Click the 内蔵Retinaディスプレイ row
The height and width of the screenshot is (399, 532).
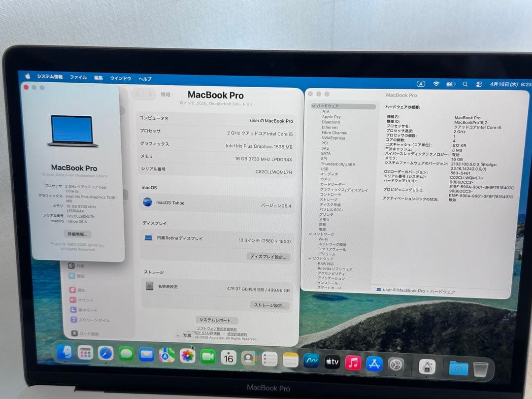pyautogui.click(x=217, y=239)
